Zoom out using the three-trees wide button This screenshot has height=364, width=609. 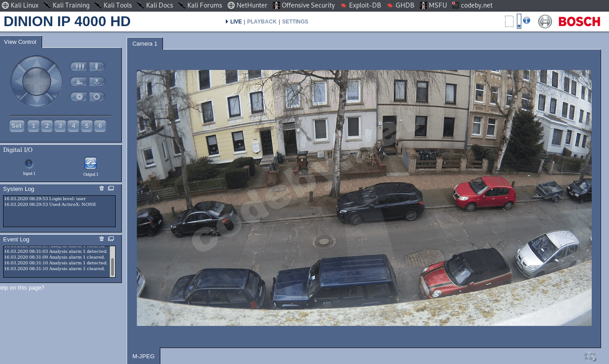click(79, 67)
